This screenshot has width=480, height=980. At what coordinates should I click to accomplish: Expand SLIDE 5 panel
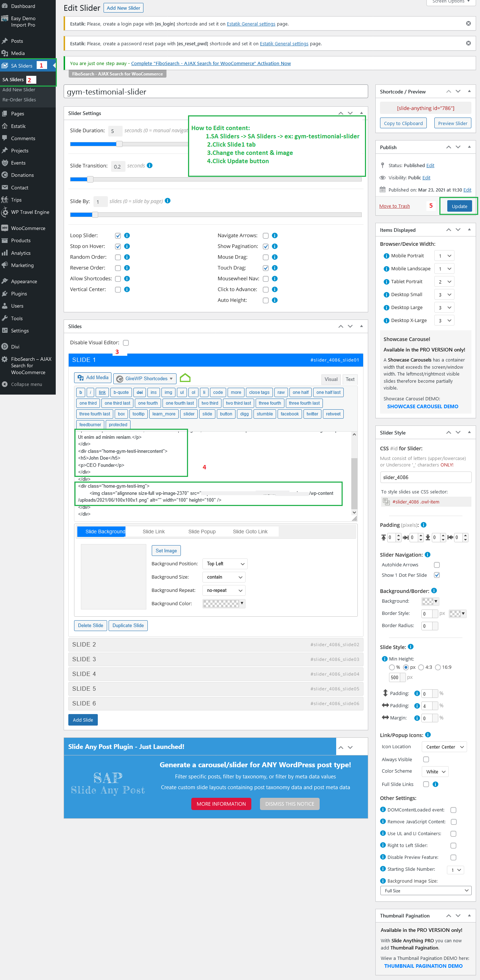215,689
